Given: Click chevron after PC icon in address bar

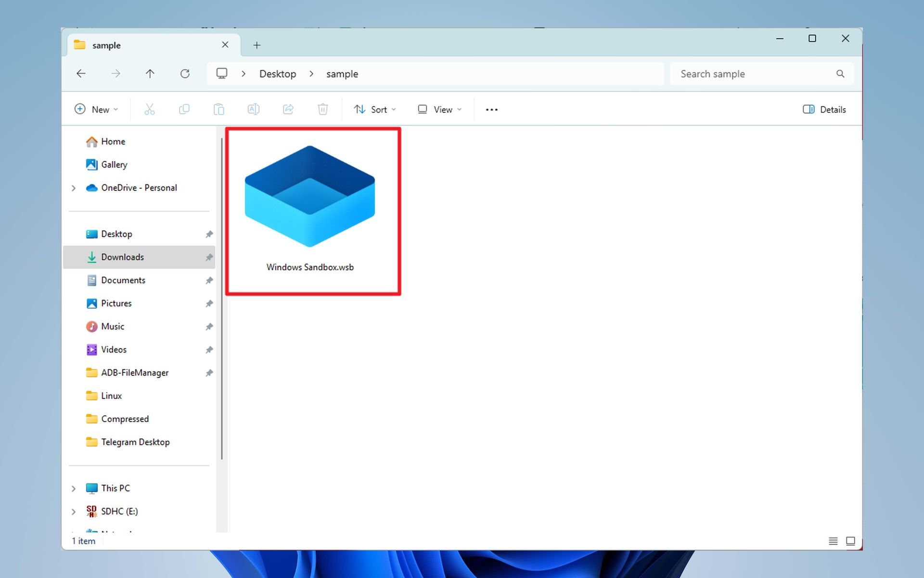Looking at the screenshot, I should [x=244, y=74].
